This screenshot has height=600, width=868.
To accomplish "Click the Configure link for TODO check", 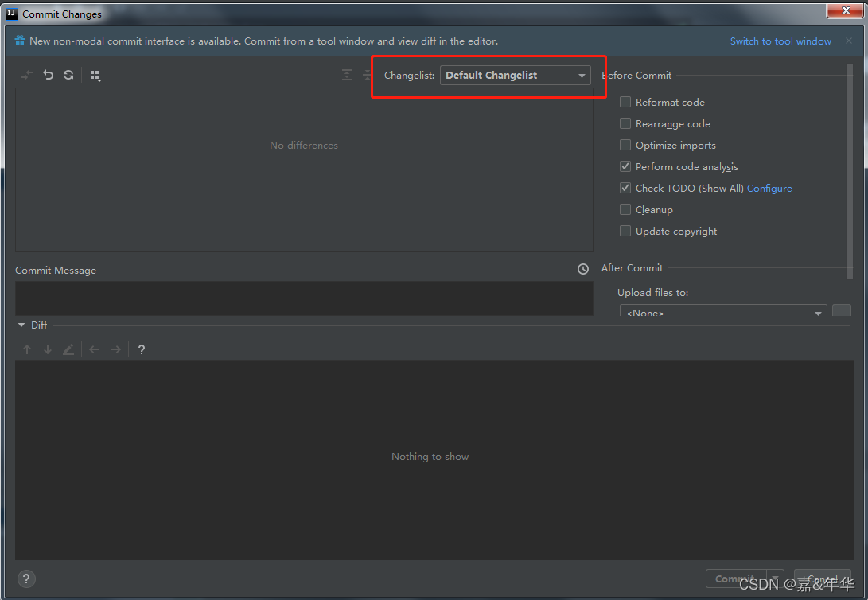I will (x=769, y=188).
